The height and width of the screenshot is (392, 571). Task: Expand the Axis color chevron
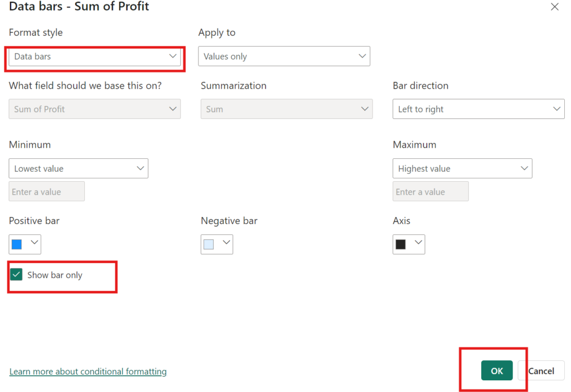pyautogui.click(x=418, y=242)
